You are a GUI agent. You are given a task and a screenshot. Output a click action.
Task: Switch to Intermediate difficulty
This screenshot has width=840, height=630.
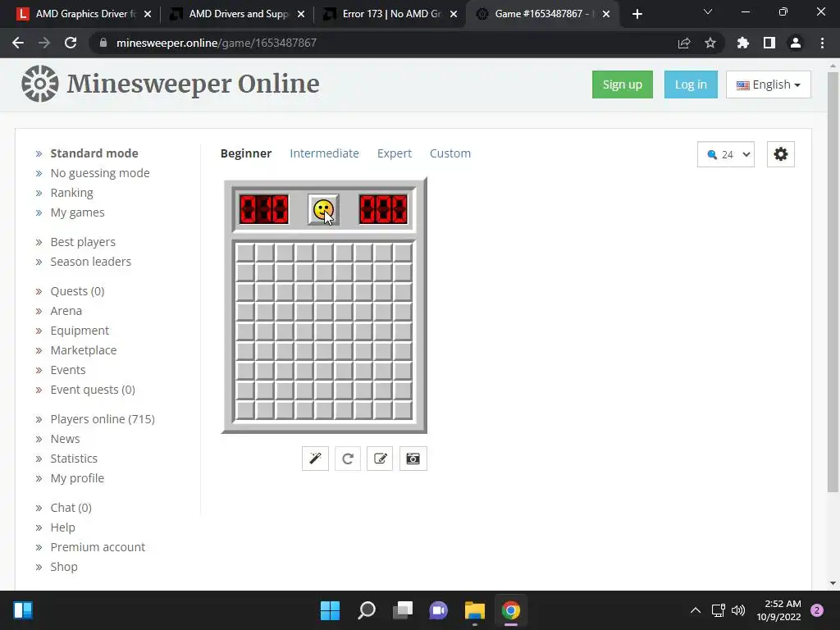[x=324, y=153]
